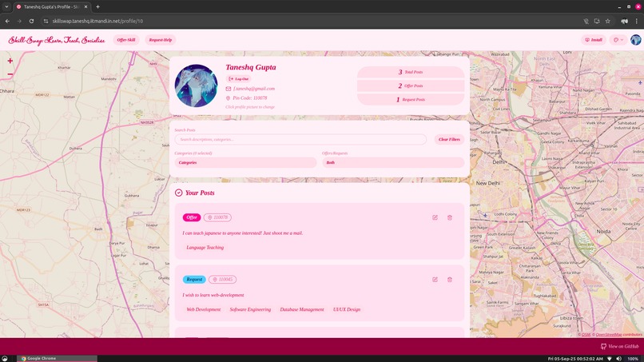Screen dimensions: 644x362
Task: Zoom out on the map with the minus button
Action: tap(10, 74)
